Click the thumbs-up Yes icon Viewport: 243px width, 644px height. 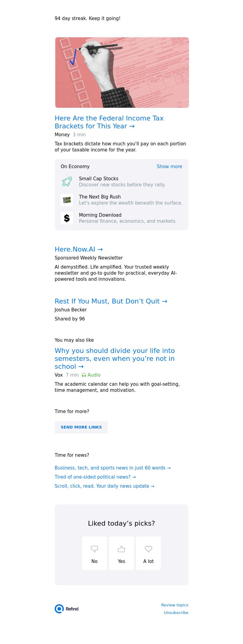click(x=122, y=549)
